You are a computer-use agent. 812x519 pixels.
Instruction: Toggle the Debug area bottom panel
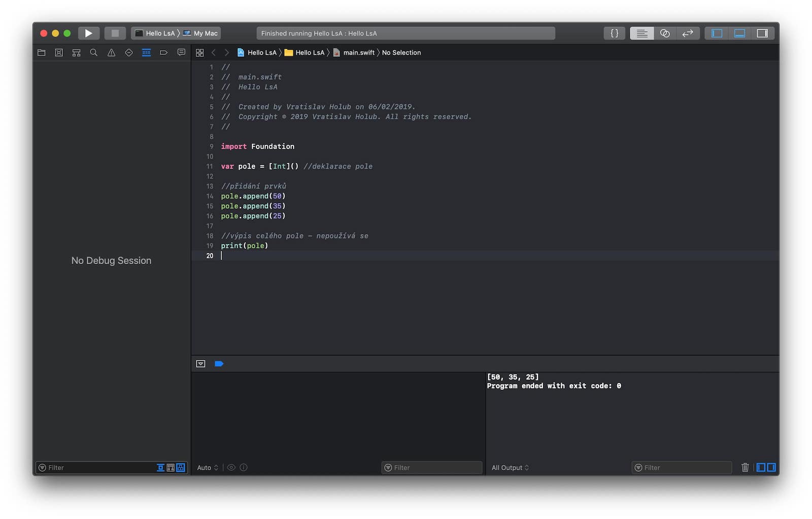tap(739, 33)
